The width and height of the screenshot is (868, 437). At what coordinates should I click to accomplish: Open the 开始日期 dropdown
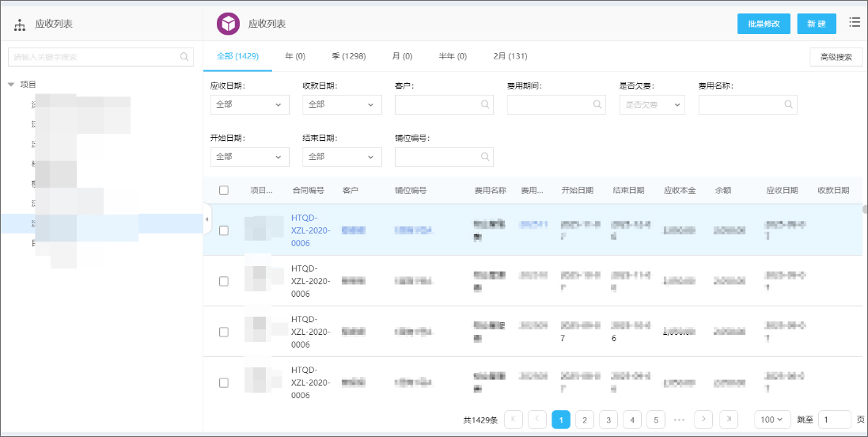click(250, 157)
